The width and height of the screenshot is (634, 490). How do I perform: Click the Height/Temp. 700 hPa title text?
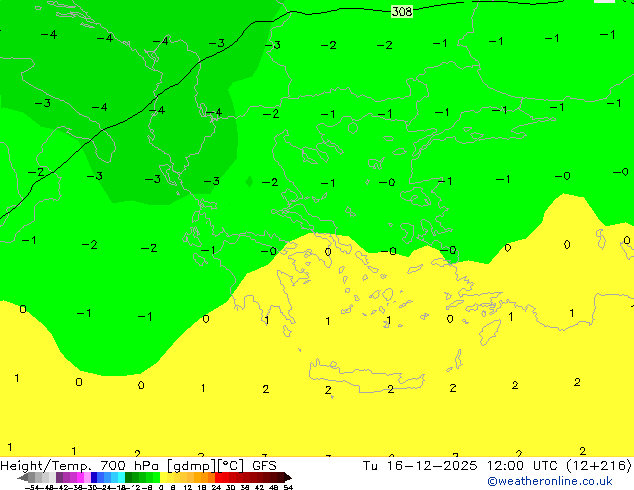[x=82, y=466]
